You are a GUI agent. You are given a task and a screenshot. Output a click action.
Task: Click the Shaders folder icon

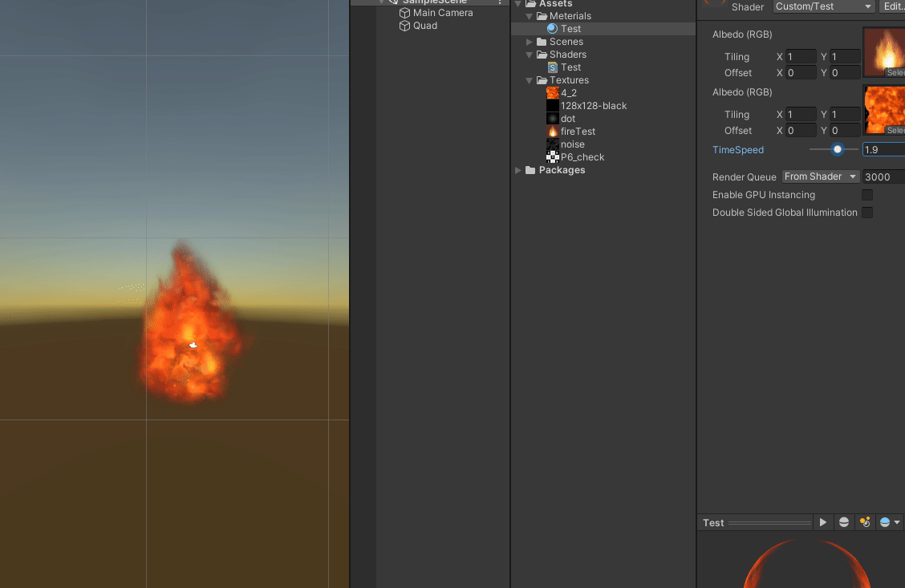pyautogui.click(x=542, y=55)
